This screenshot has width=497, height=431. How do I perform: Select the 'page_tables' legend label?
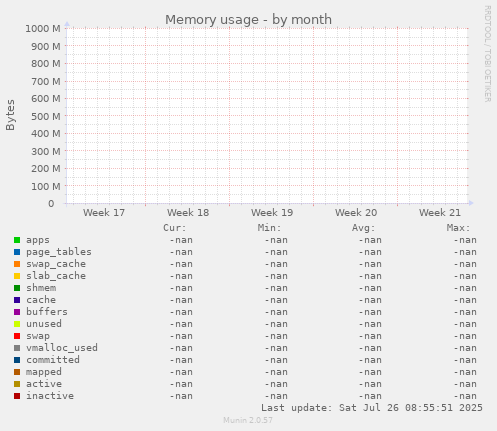point(59,252)
